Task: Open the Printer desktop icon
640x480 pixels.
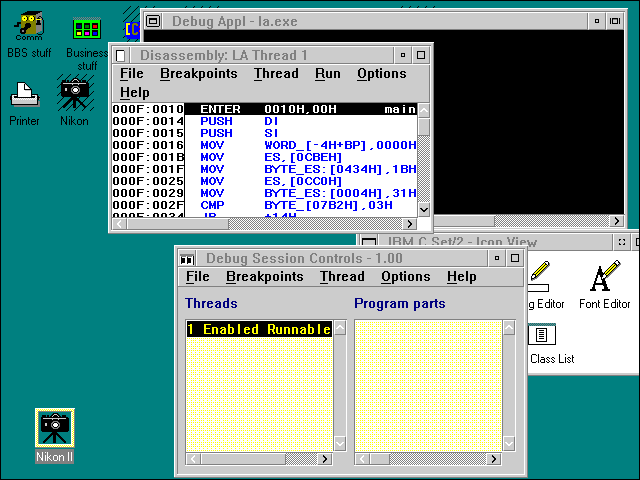Action: tap(24, 97)
